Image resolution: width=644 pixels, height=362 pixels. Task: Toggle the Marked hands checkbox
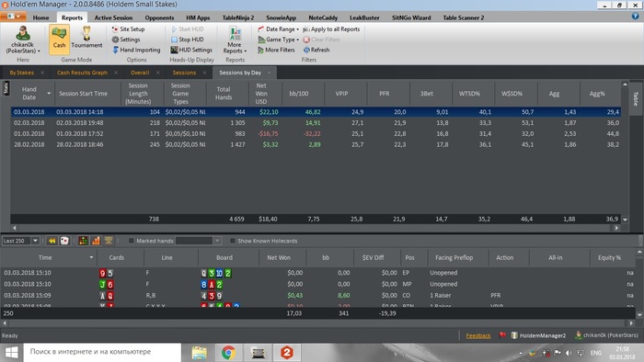tap(132, 241)
